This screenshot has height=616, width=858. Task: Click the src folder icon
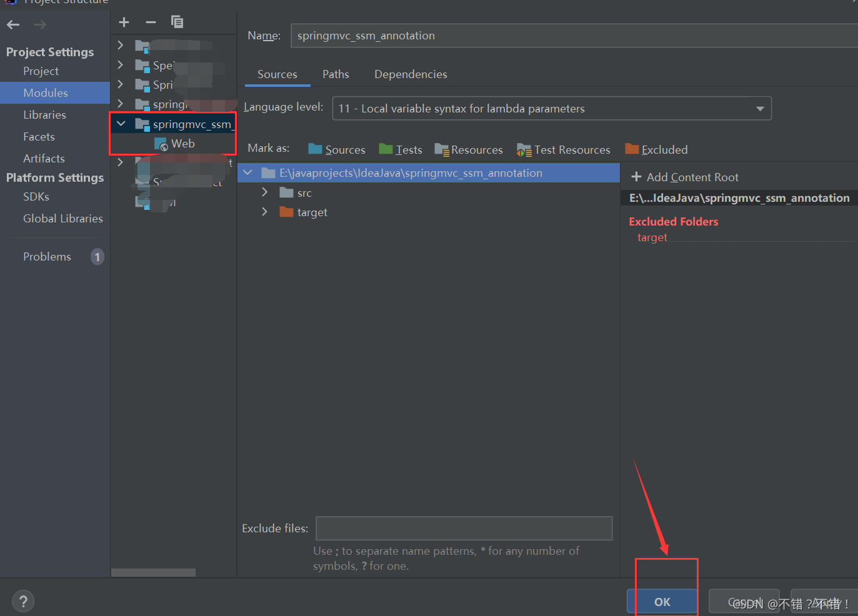287,192
